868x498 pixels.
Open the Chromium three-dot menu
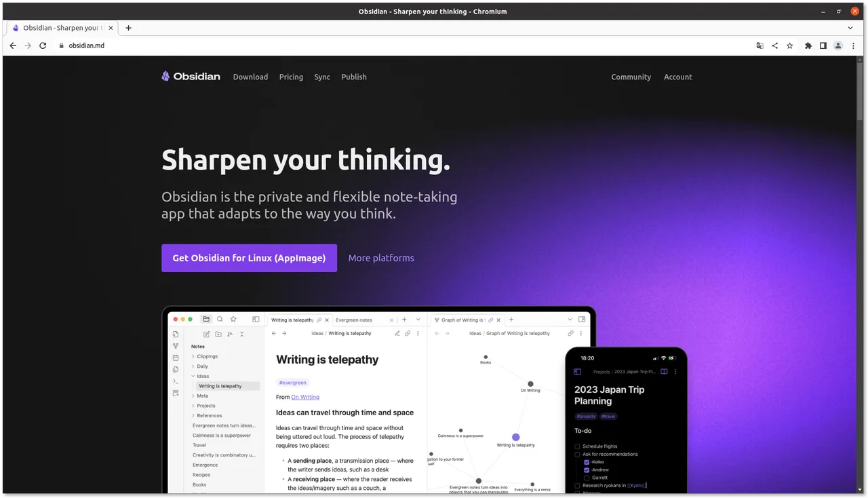853,45
